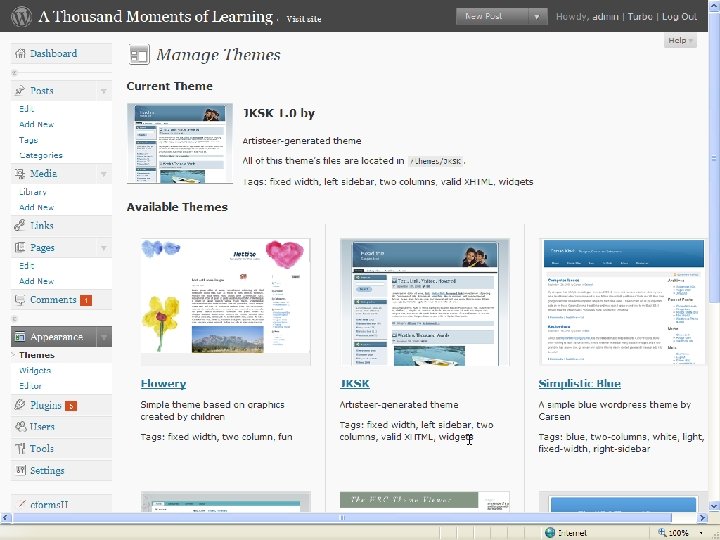Click the Manage Themes header icon
720x540 pixels.
pyautogui.click(x=139, y=55)
